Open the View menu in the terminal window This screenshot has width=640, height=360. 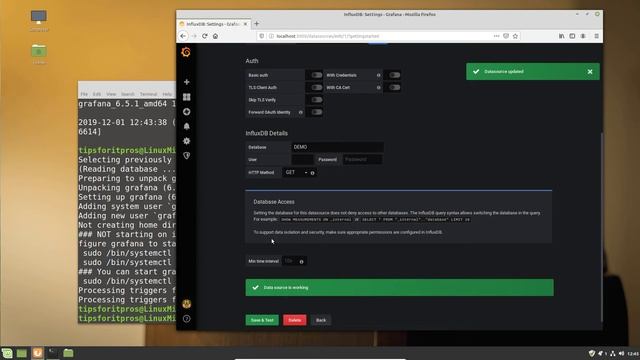click(111, 94)
